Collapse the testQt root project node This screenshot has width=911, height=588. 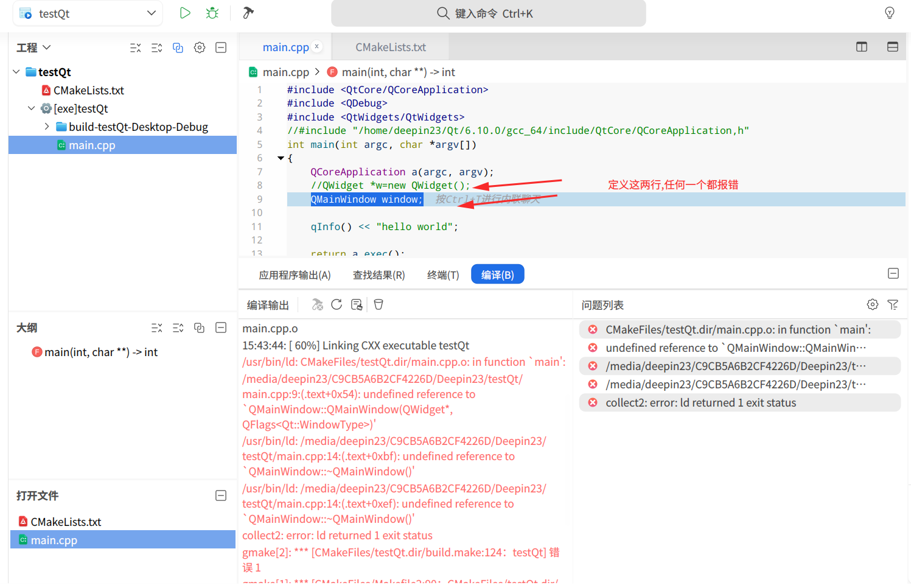(x=16, y=72)
